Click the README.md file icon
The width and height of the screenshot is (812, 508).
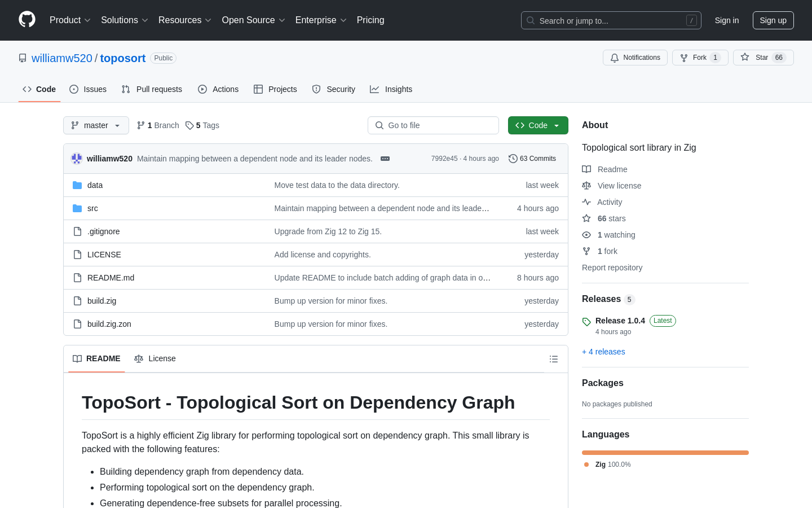click(77, 278)
